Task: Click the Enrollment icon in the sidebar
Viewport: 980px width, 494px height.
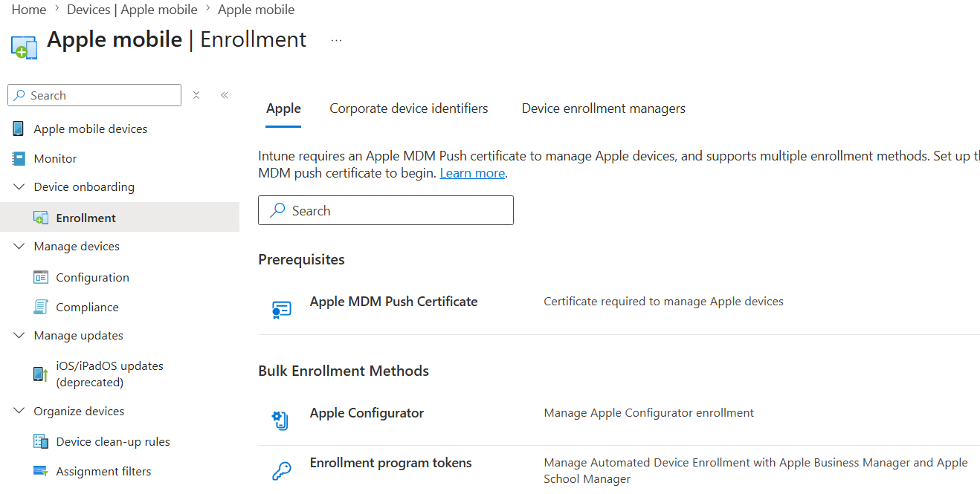Action: (x=41, y=218)
